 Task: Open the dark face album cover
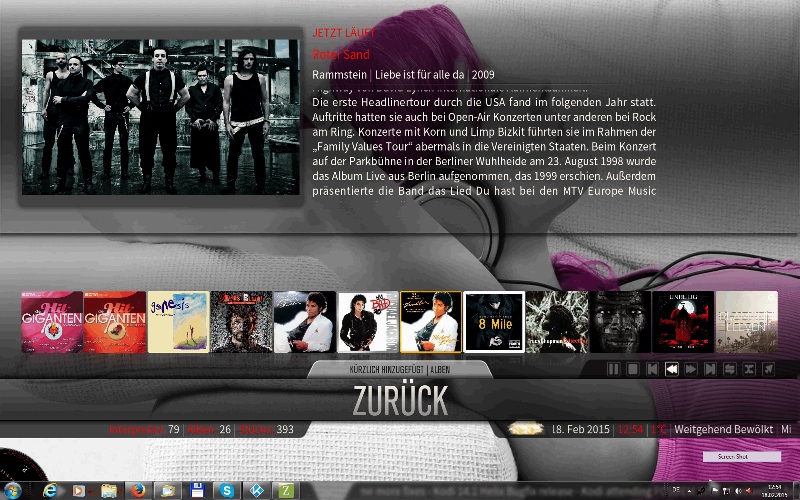tap(620, 322)
